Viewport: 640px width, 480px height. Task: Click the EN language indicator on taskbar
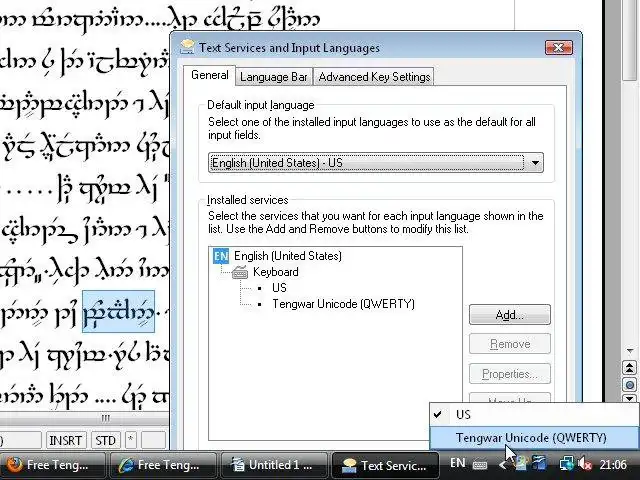tap(458, 463)
